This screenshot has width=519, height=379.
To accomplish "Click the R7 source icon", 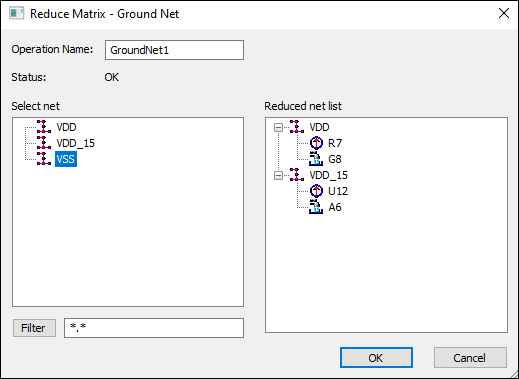I will click(x=316, y=143).
